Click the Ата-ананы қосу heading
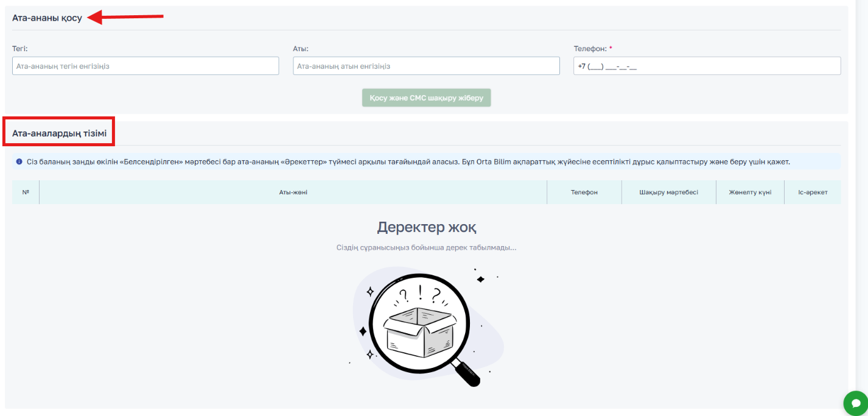Image resolution: width=868 pixels, height=416 pixels. [47, 18]
